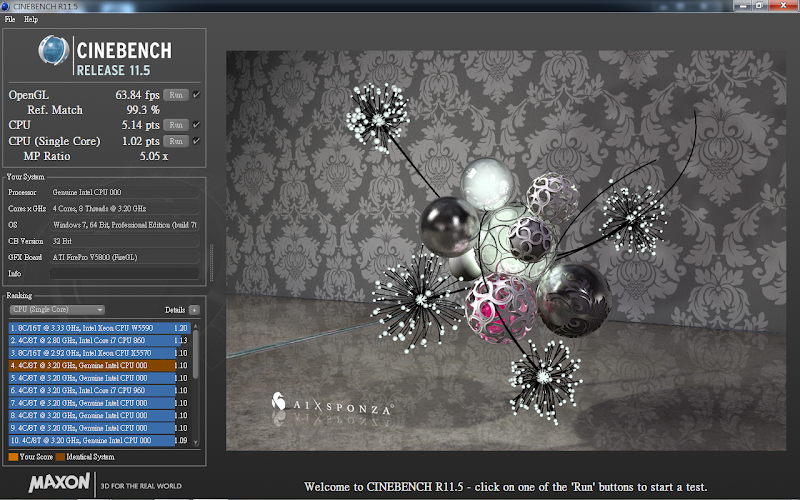
Task: Open the CPU (Single Core) ranking dropdown
Action: point(57,310)
